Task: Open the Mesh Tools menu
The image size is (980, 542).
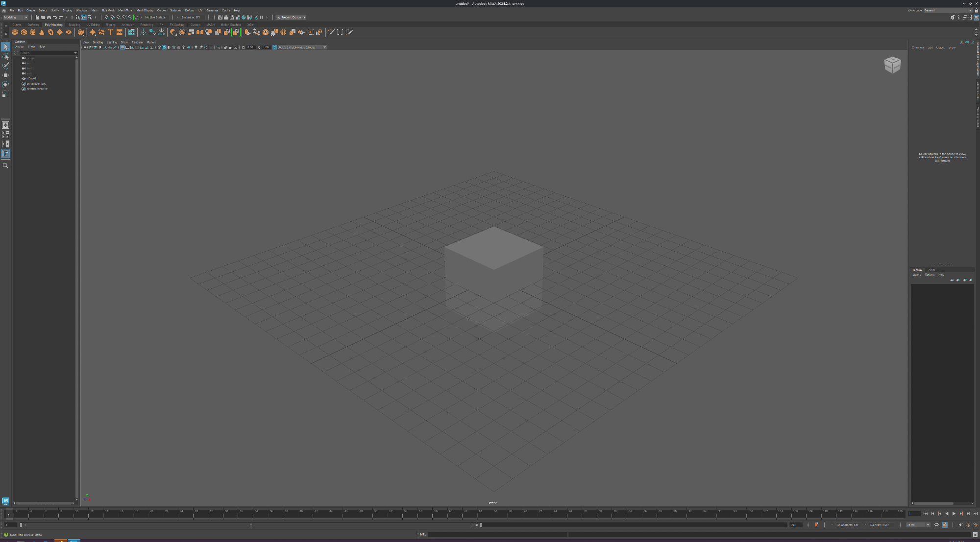Action: coord(125,10)
